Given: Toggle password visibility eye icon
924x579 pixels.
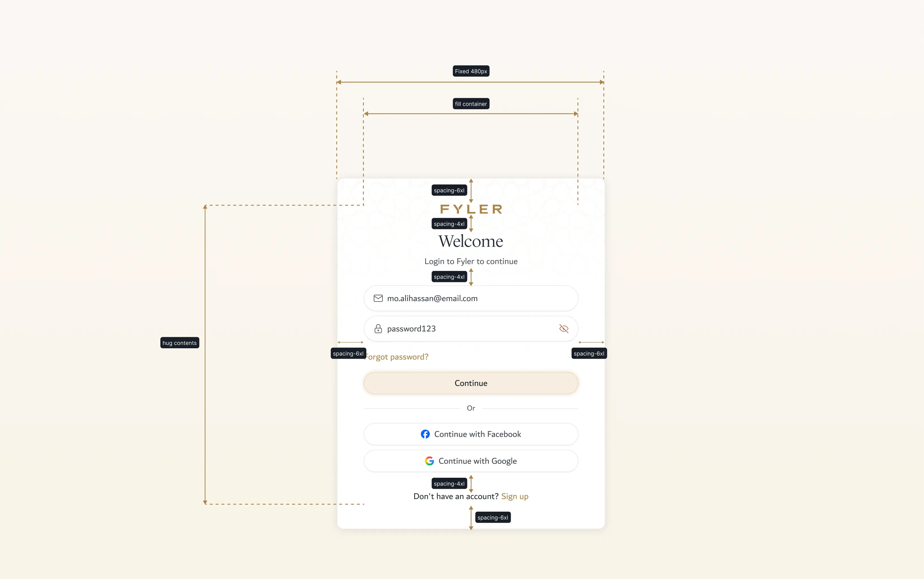Looking at the screenshot, I should coord(564,329).
